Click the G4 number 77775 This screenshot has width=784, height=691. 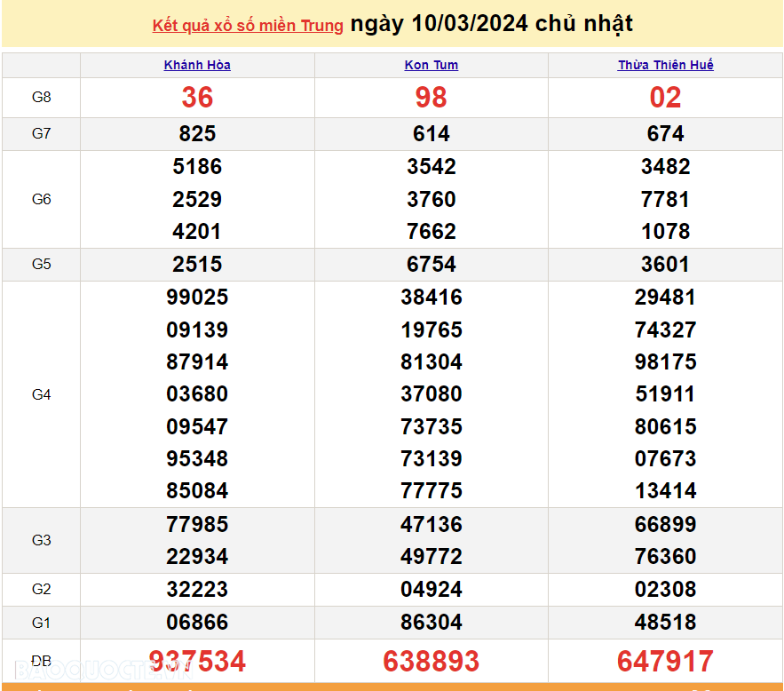click(432, 491)
